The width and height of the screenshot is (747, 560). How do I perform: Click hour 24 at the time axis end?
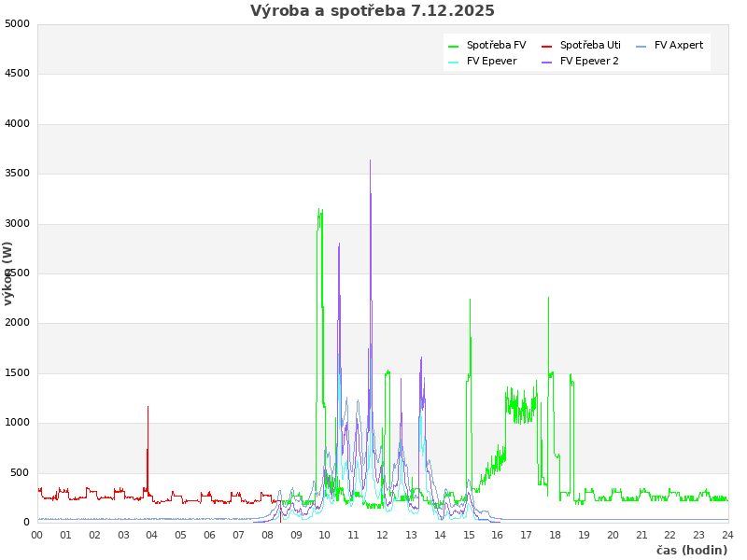tap(727, 535)
